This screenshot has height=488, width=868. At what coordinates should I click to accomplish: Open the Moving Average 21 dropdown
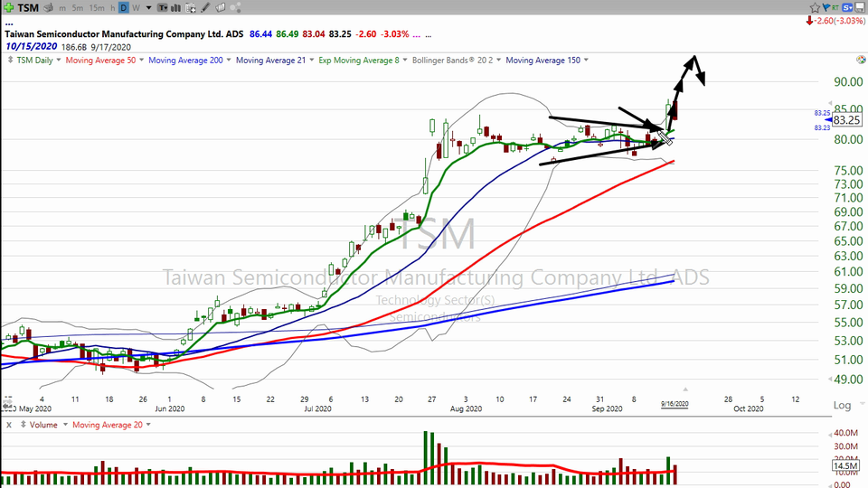click(x=311, y=60)
